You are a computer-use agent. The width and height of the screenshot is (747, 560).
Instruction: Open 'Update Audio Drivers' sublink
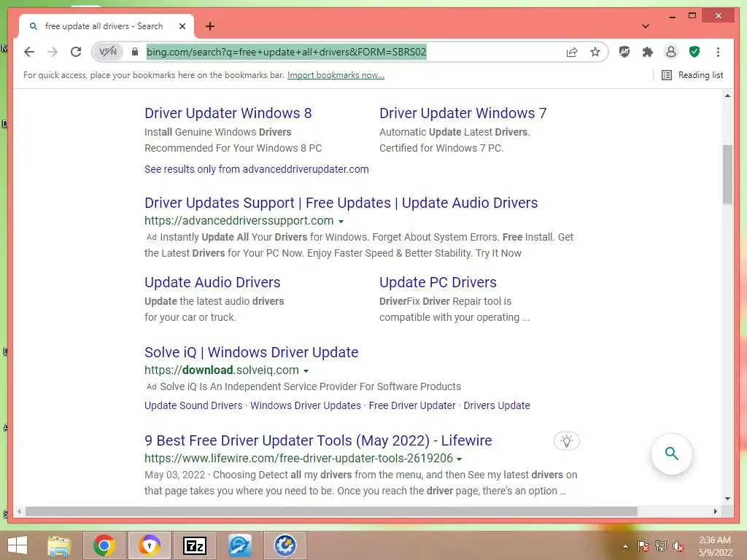[x=212, y=282]
